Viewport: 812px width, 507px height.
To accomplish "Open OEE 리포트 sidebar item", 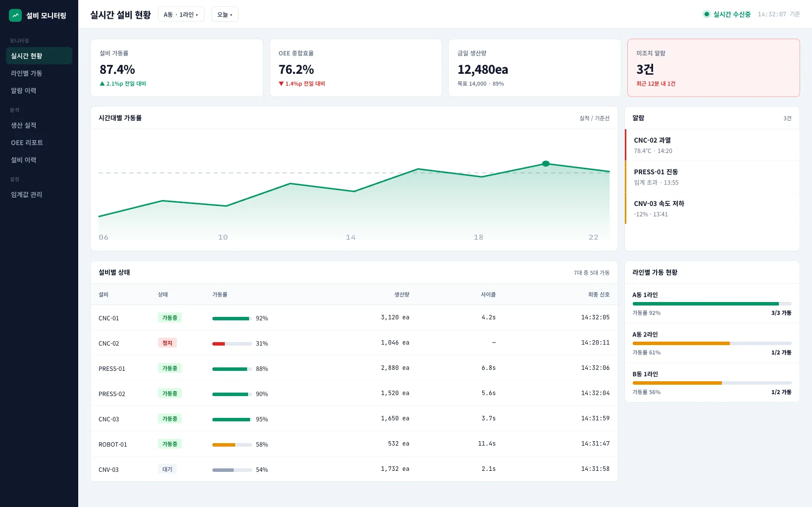I will [x=39, y=143].
